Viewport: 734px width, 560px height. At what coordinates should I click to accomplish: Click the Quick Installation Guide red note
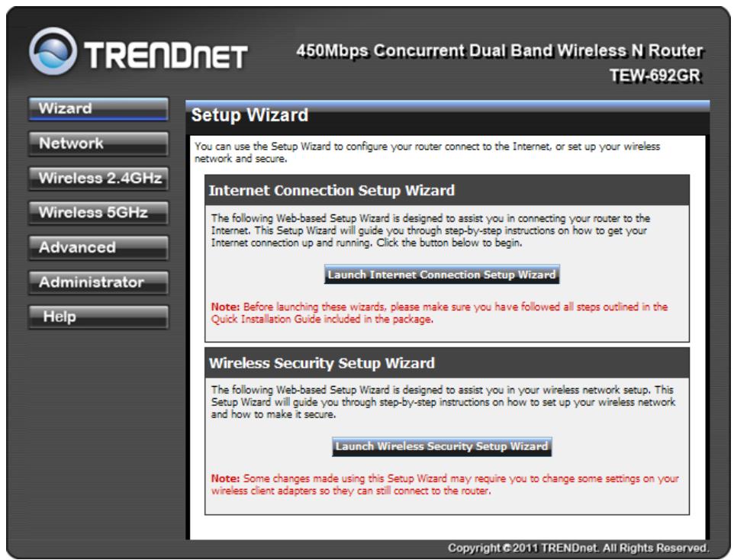click(x=439, y=313)
